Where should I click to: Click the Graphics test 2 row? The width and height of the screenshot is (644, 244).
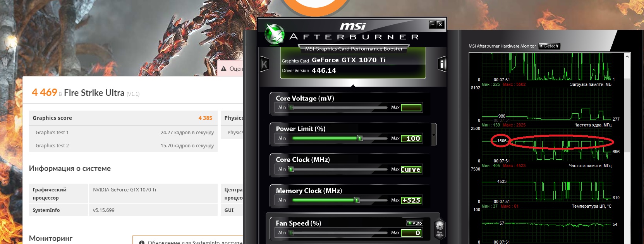(x=123, y=145)
